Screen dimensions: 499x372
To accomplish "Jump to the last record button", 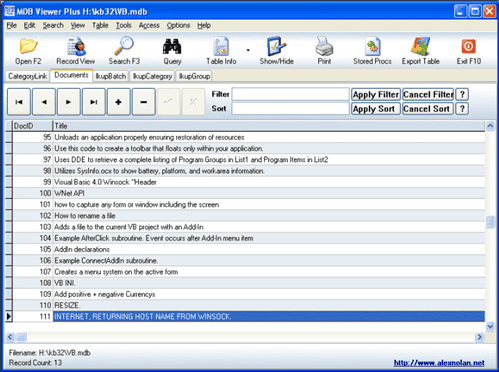I will 94,102.
